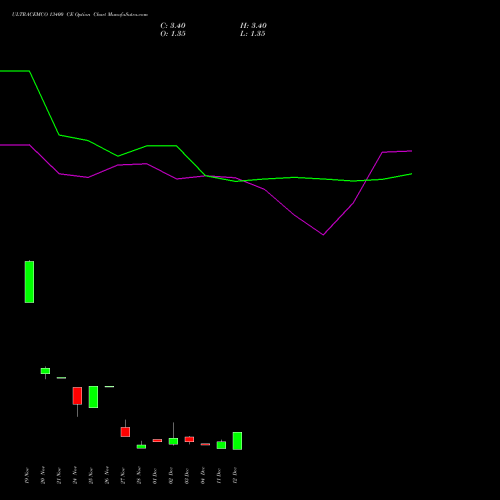Click the red candle above 03 Dec

tap(189, 439)
